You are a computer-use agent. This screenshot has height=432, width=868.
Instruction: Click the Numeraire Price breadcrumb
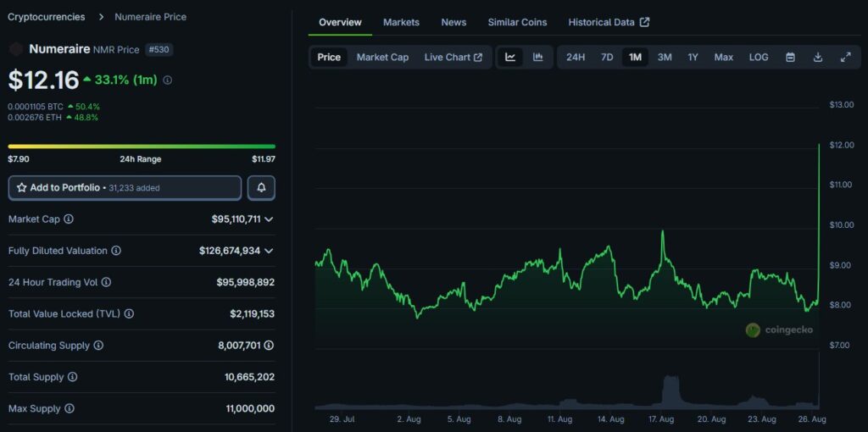pyautogui.click(x=151, y=17)
